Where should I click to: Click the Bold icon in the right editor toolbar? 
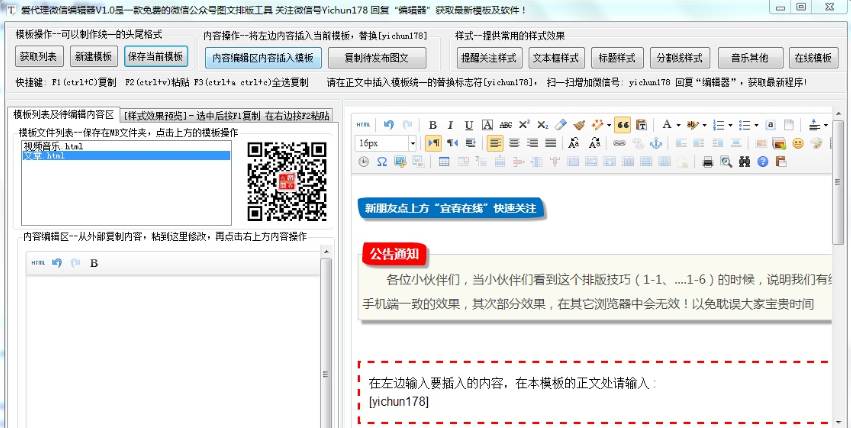433,125
